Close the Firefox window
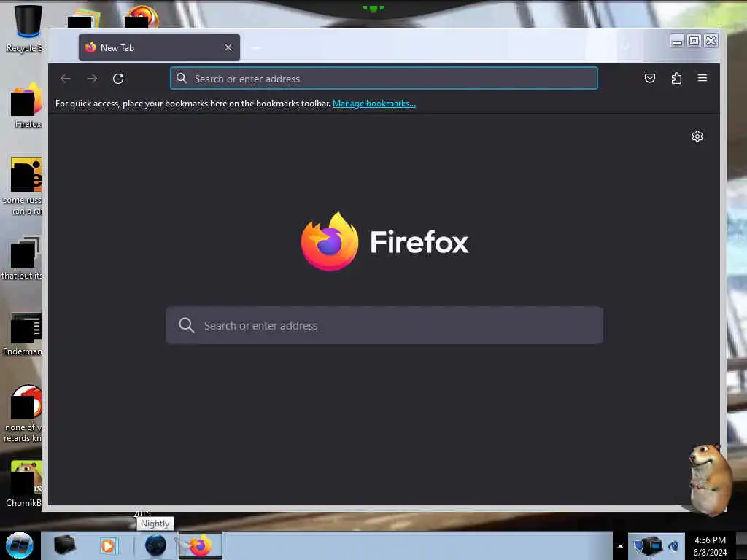This screenshot has height=560, width=747. [711, 41]
